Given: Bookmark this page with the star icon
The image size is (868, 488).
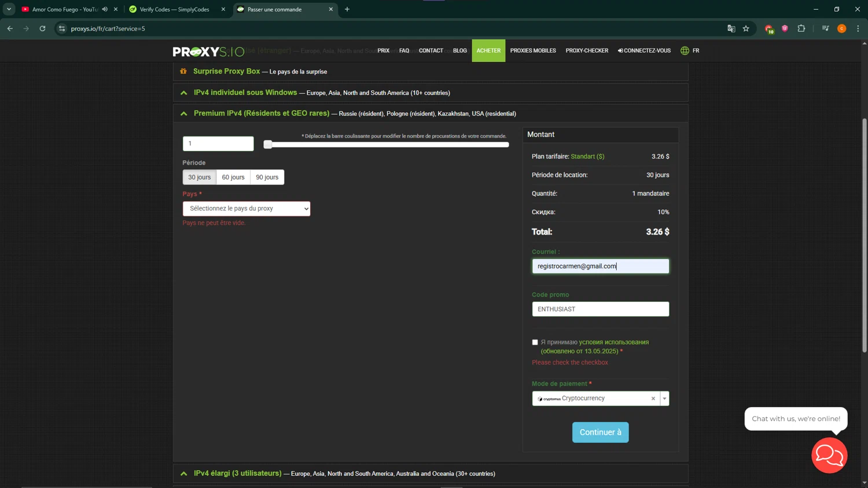Looking at the screenshot, I should (746, 28).
